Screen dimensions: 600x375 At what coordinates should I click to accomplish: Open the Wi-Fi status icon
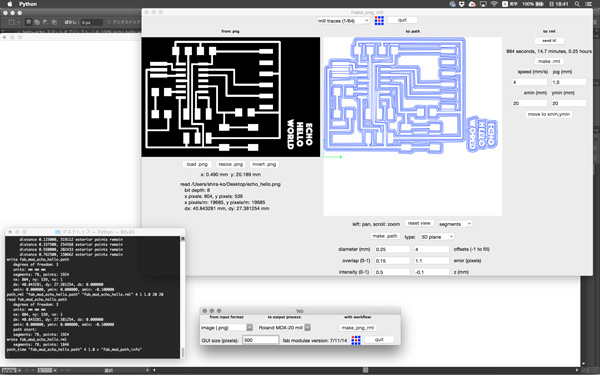pos(494,4)
